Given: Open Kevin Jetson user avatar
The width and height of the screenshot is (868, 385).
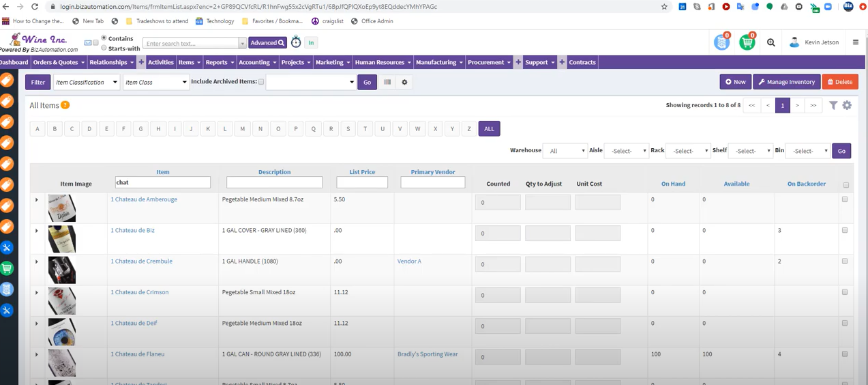Looking at the screenshot, I should coord(794,42).
